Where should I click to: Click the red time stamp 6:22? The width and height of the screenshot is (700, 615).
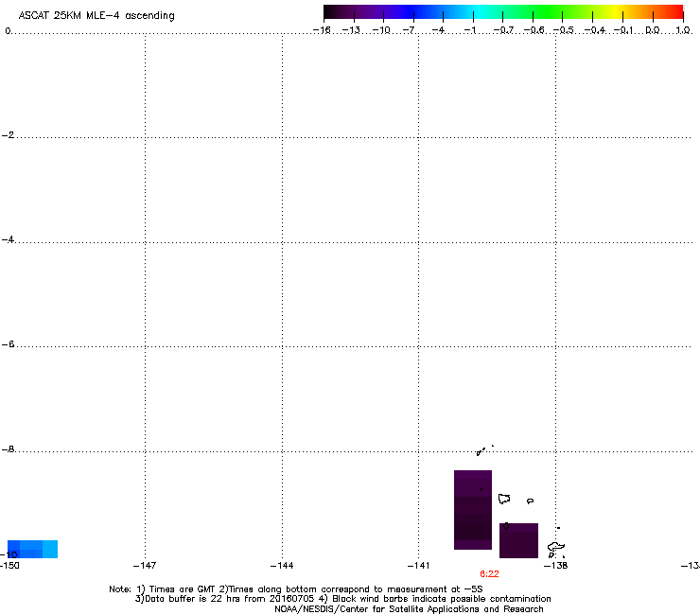pyautogui.click(x=489, y=574)
